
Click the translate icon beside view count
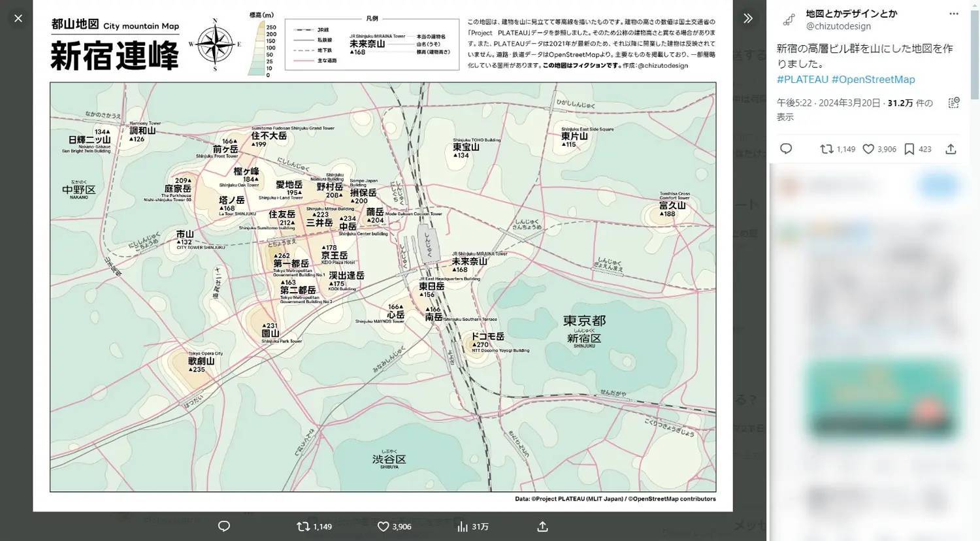[x=954, y=103]
